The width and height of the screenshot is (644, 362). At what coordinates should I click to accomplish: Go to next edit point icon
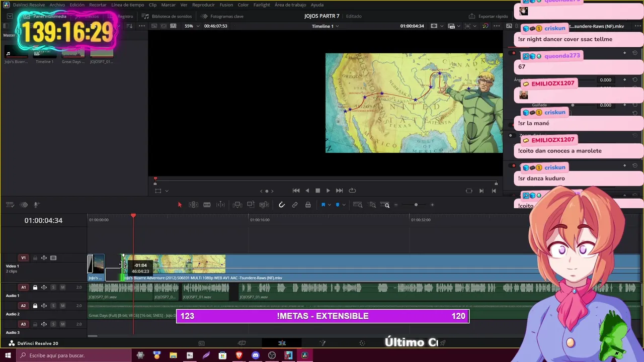coord(481,191)
